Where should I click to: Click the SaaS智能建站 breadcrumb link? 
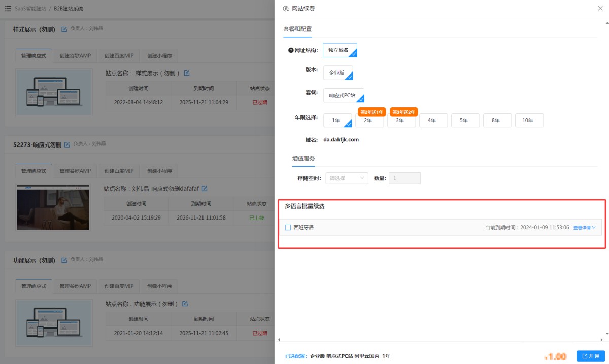[30, 9]
